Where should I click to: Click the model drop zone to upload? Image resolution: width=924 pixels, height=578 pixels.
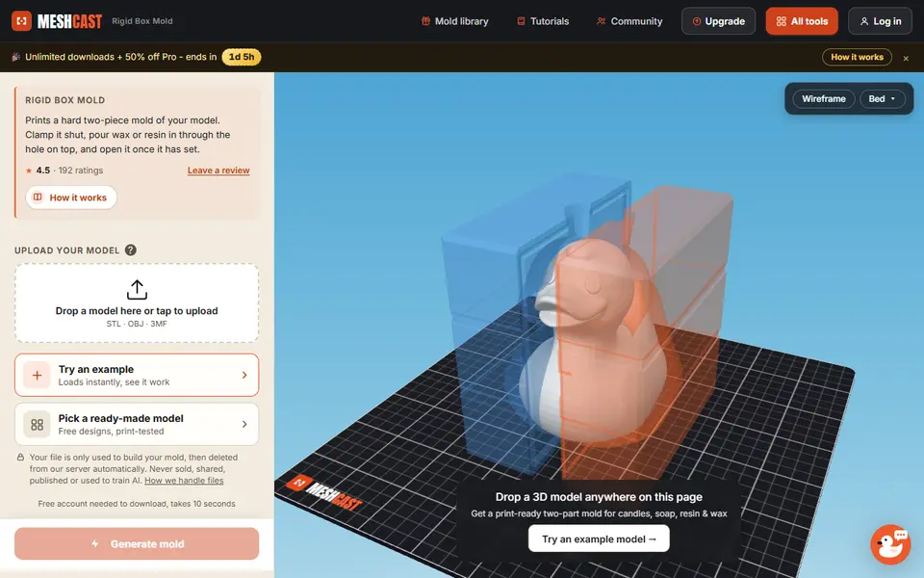pyautogui.click(x=137, y=303)
